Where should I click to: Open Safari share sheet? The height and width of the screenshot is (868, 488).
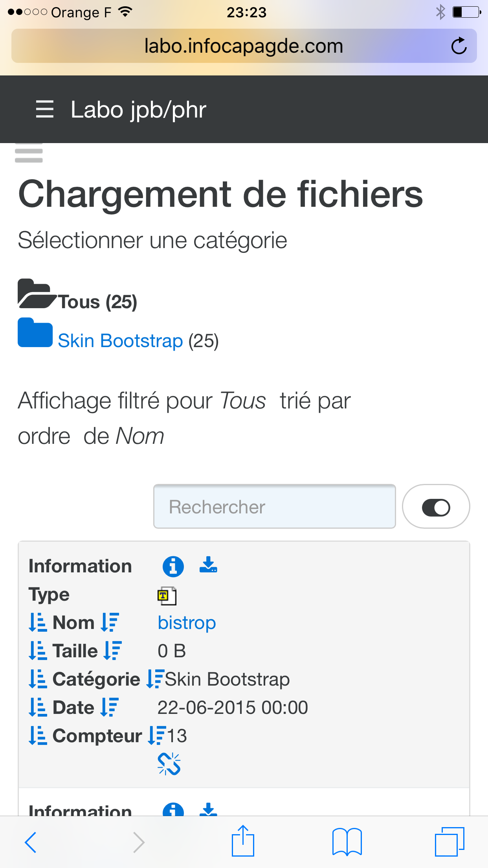[243, 841]
